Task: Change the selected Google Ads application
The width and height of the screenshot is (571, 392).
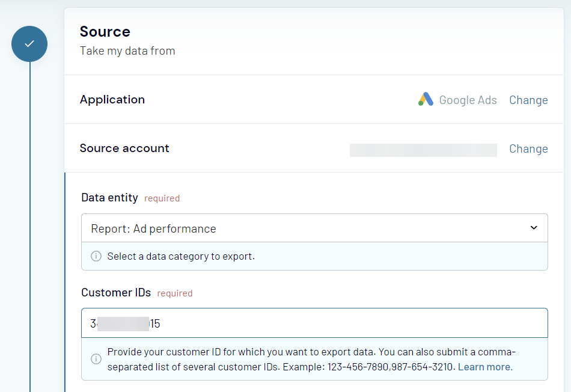Action: coord(528,100)
